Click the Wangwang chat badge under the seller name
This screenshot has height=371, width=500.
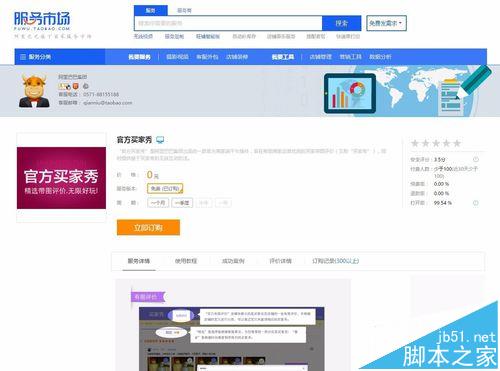pos(65,86)
